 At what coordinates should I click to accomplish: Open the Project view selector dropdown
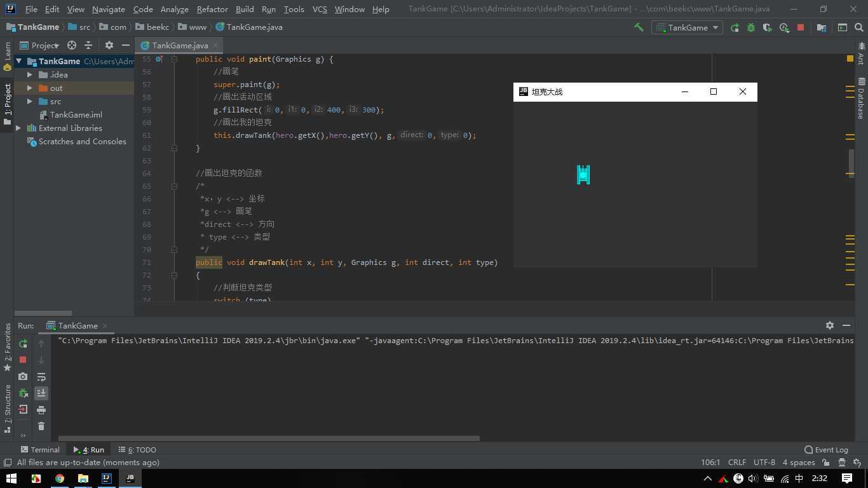click(x=39, y=45)
